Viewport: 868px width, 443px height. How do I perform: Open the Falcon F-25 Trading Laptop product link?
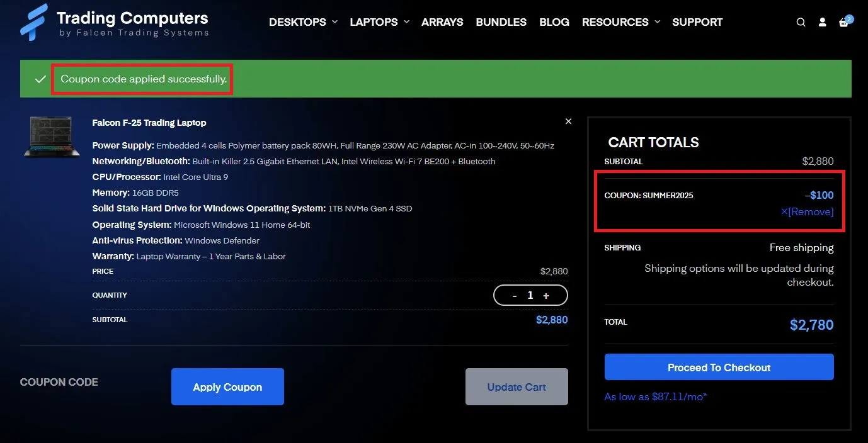(x=149, y=123)
